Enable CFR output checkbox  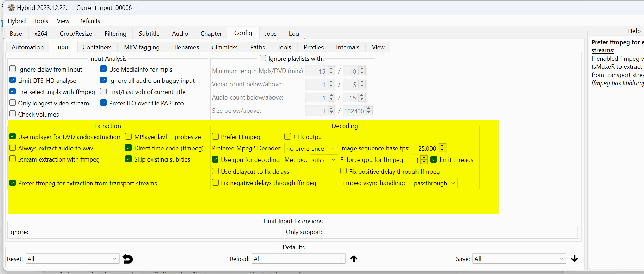288,136
